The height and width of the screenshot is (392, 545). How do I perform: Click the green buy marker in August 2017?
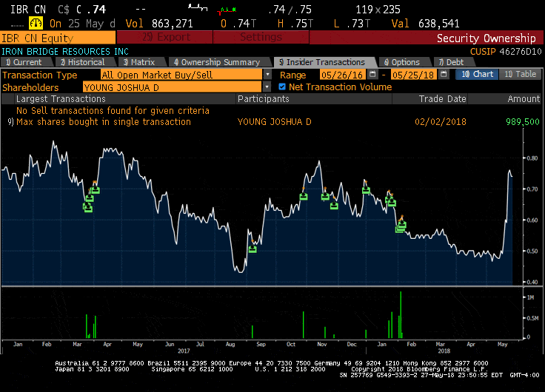click(x=253, y=249)
